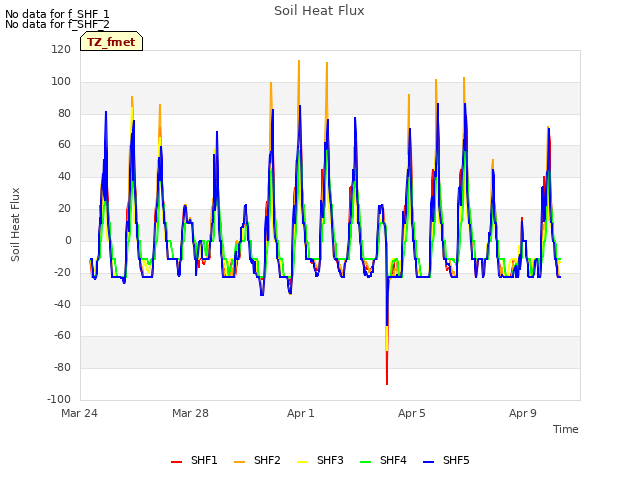Click the -100 y-axis tick label
Viewport: 640px width, 480px height.
[59, 399]
